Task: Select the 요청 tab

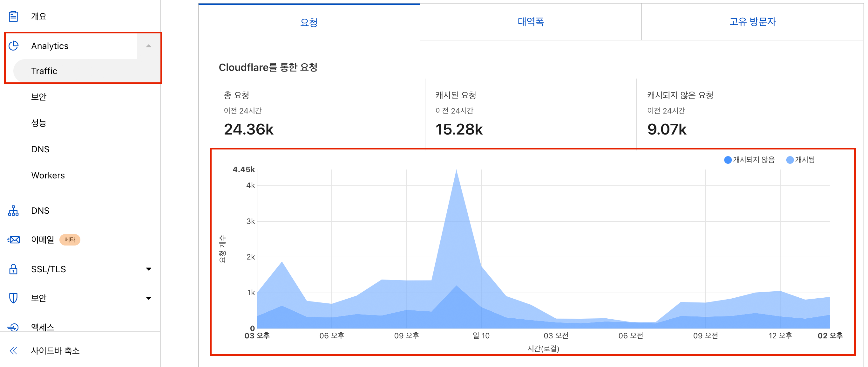Action: [309, 23]
